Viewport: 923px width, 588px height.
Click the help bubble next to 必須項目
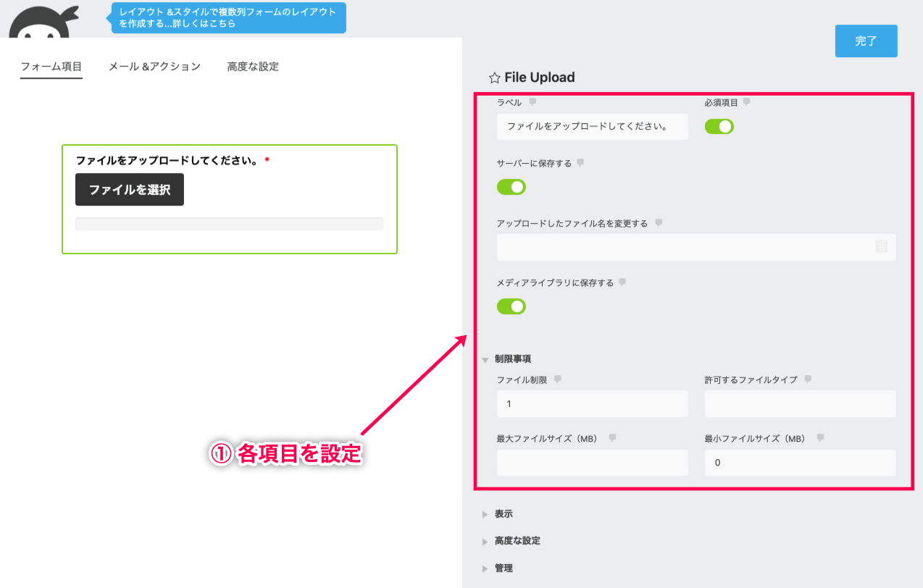click(747, 102)
